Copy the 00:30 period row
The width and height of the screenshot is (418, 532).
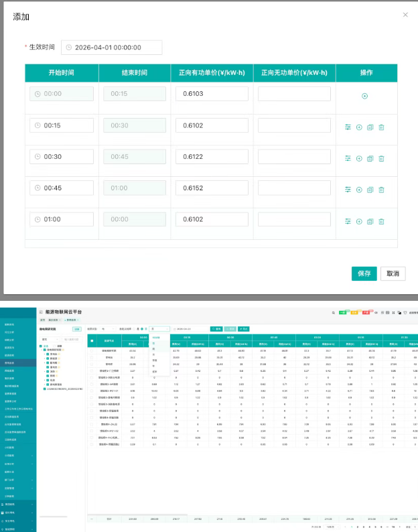[x=370, y=158]
